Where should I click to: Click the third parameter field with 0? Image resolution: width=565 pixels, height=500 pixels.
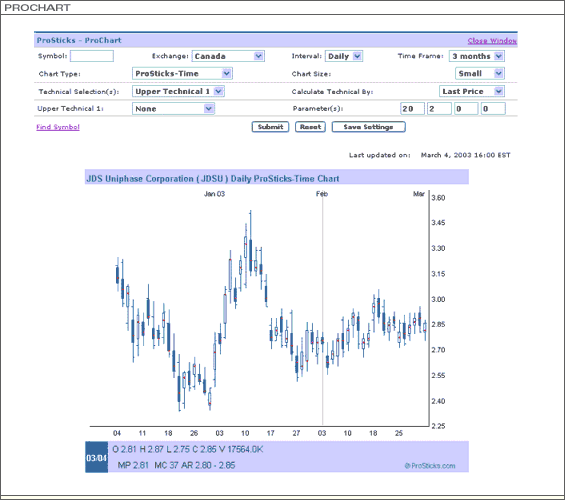coord(466,109)
